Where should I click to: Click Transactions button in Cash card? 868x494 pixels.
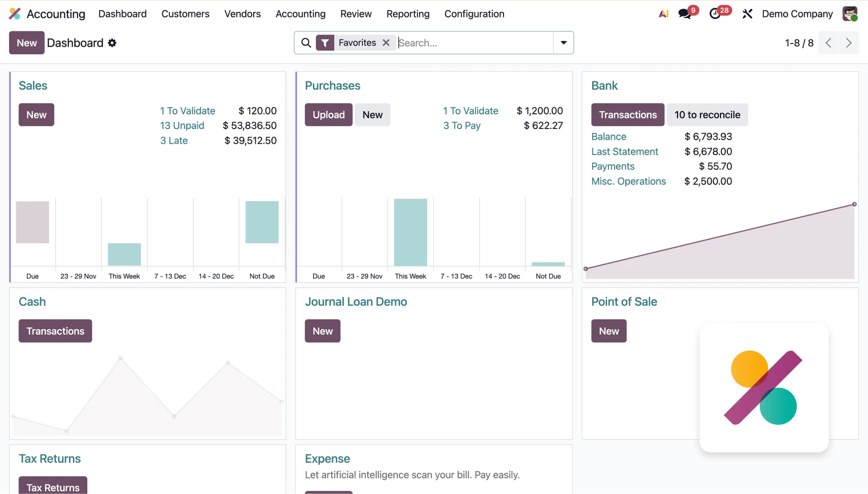click(55, 331)
